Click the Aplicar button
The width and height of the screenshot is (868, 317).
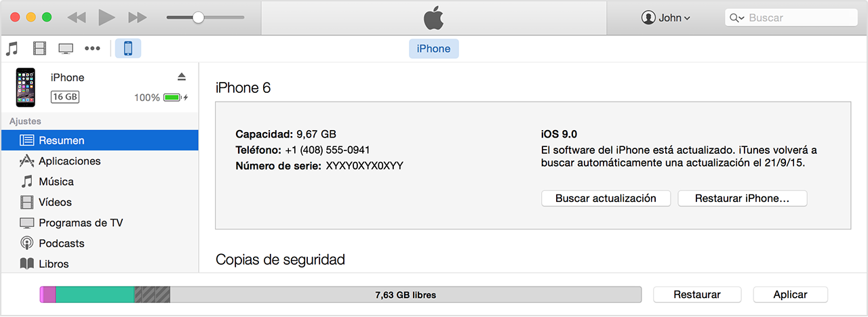tap(791, 295)
